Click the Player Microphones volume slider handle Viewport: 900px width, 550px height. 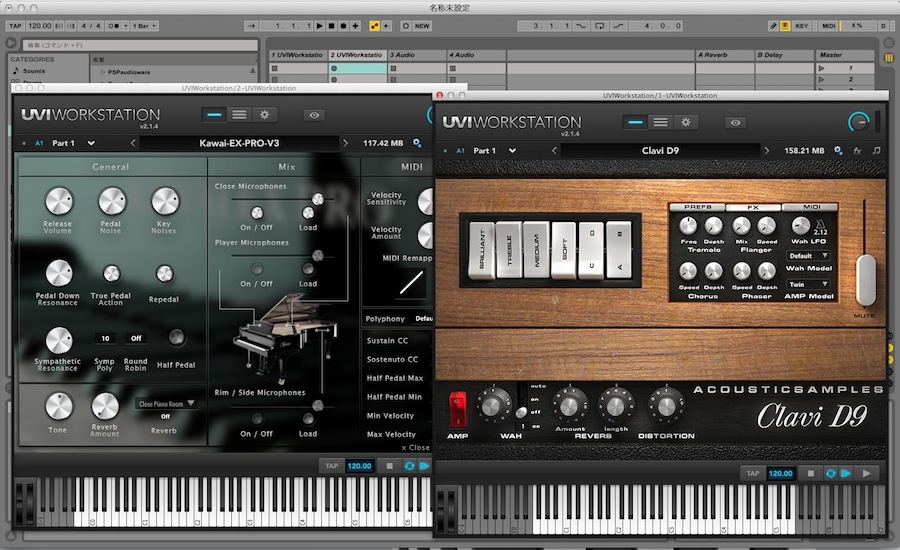(317, 255)
